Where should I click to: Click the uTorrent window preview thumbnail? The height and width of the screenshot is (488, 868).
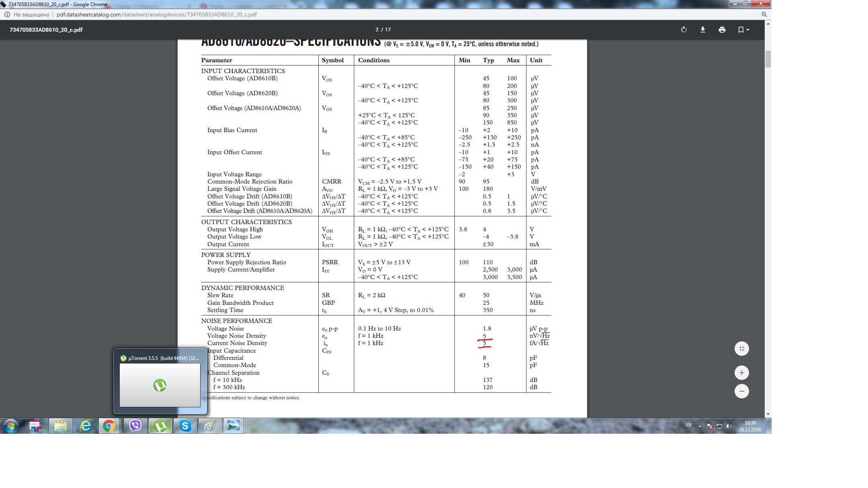pyautogui.click(x=160, y=385)
